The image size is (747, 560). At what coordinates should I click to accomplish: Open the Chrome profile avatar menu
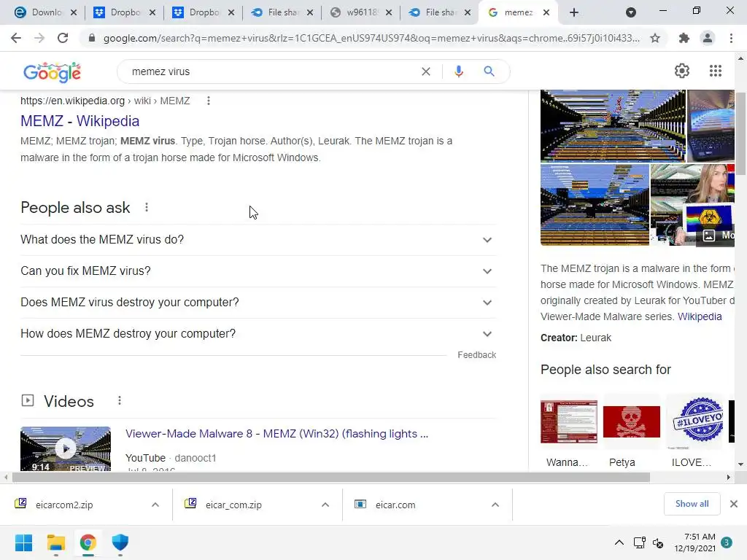pyautogui.click(x=708, y=38)
